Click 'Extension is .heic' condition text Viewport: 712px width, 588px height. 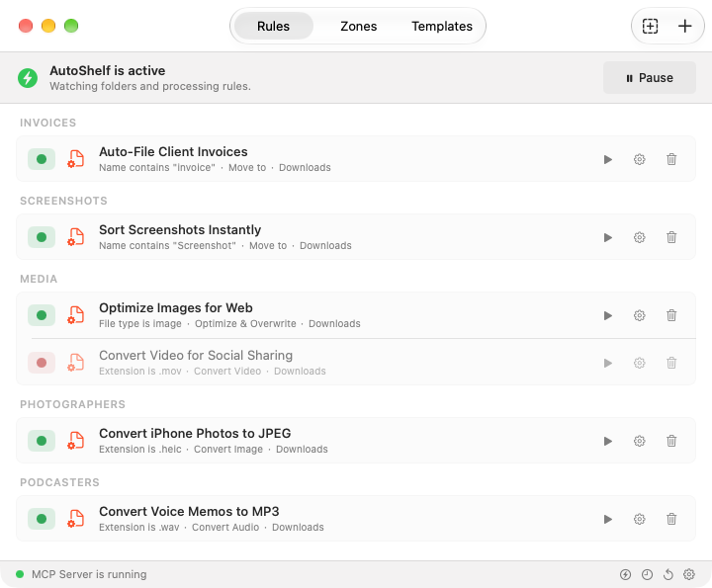point(140,450)
